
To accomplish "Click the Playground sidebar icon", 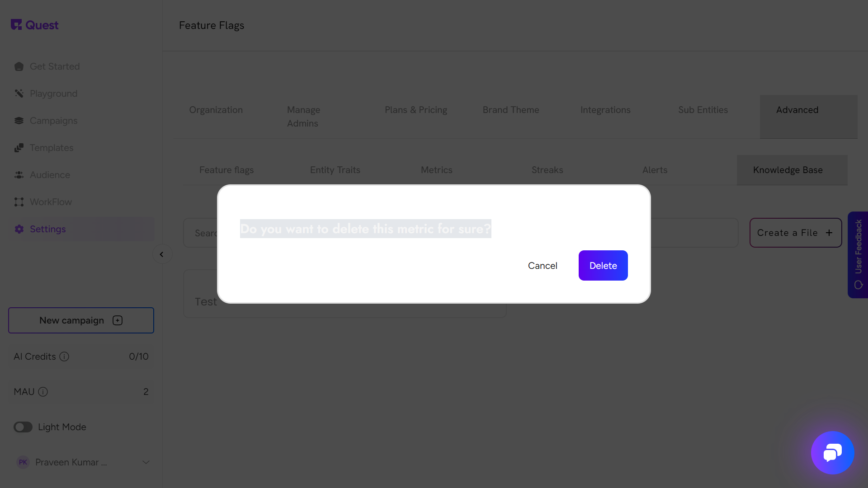I will pos(19,94).
